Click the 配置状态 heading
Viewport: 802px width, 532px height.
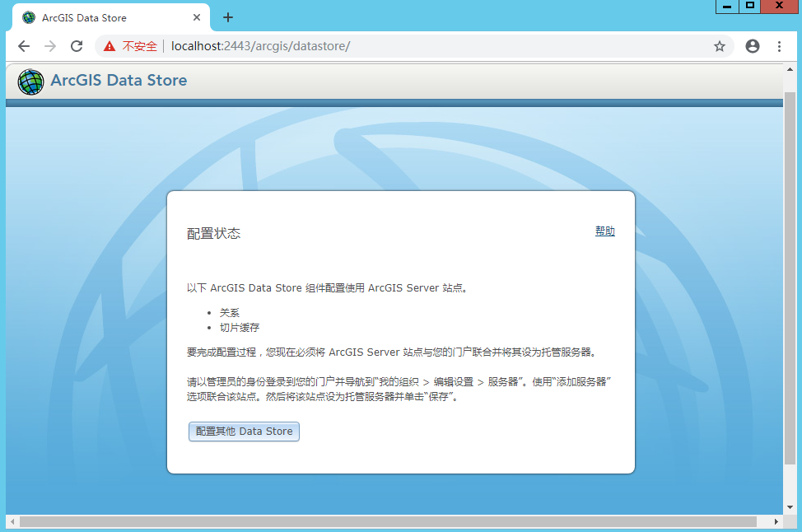tap(214, 234)
